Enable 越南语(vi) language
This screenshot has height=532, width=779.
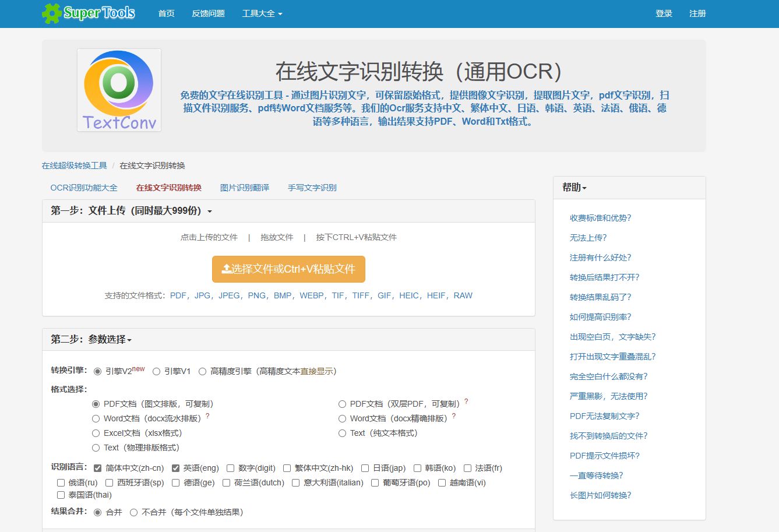coord(442,482)
